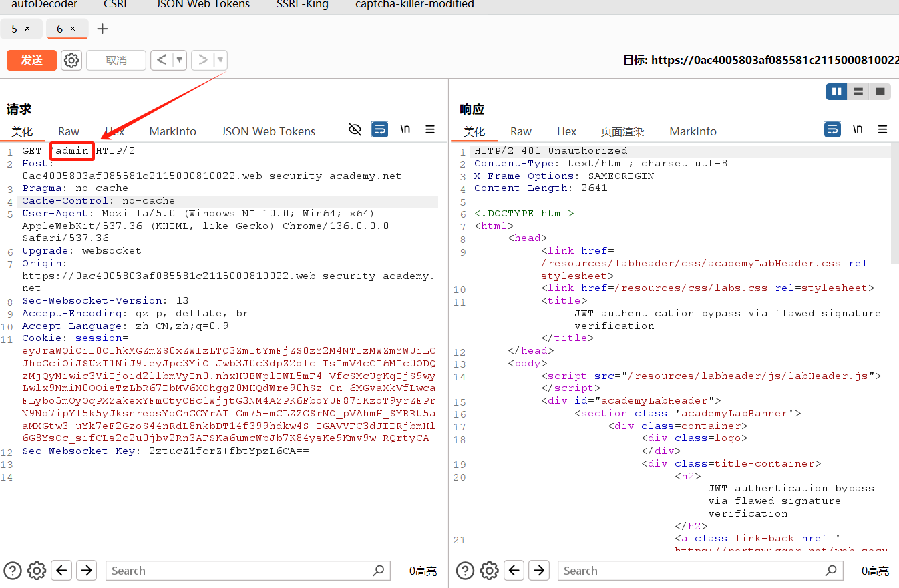Click the Upgrade: websocket header
The width and height of the screenshot is (899, 588).
click(x=81, y=251)
